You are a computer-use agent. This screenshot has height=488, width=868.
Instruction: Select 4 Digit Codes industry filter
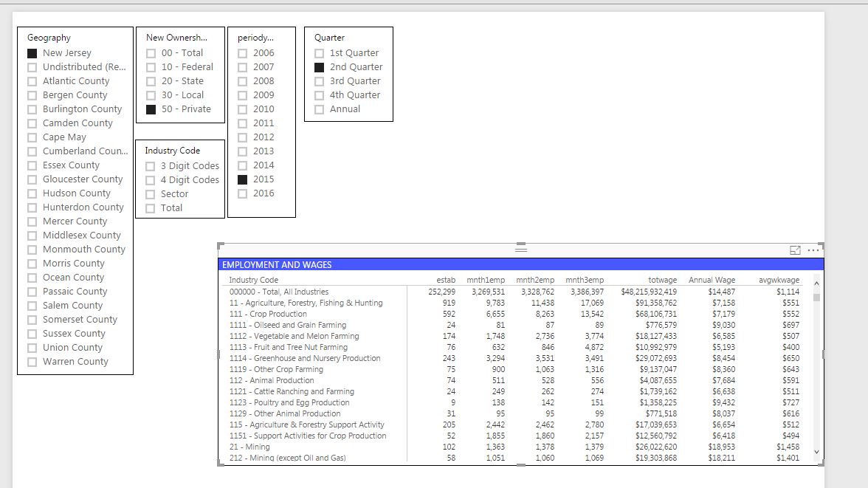pyautogui.click(x=150, y=180)
